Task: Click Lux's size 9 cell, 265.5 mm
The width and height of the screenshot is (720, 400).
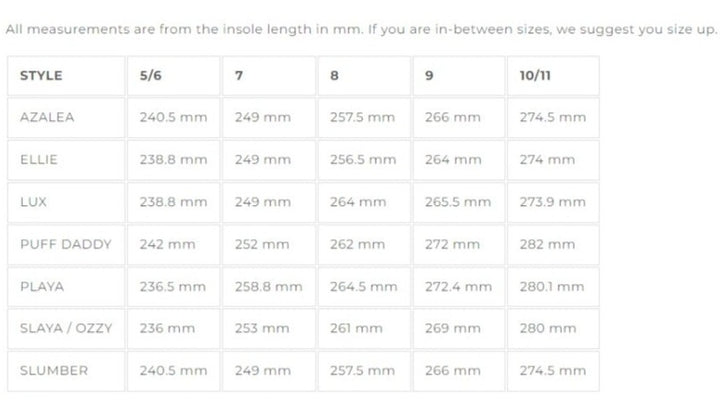Action: click(458, 202)
